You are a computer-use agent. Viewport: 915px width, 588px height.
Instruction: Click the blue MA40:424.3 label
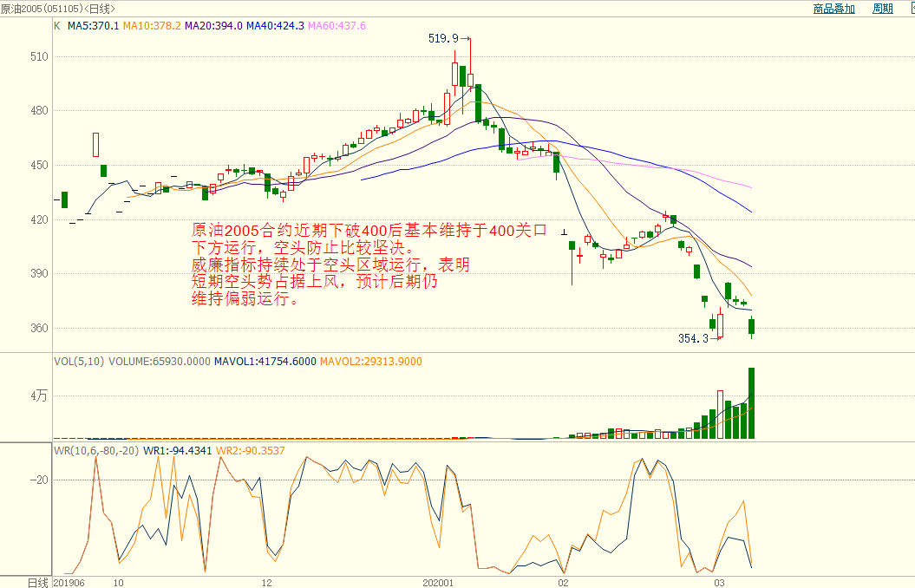[x=275, y=26]
